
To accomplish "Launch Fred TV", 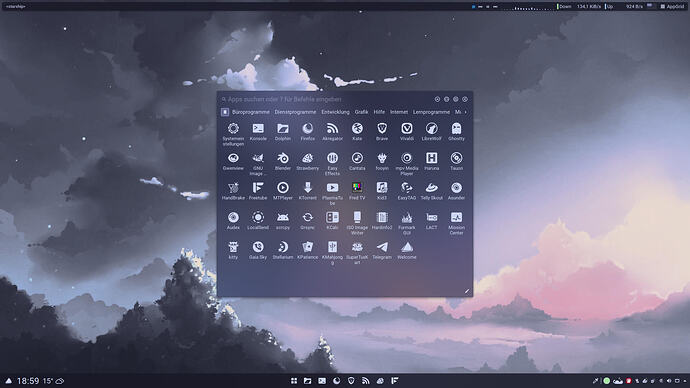I will 357,191.
